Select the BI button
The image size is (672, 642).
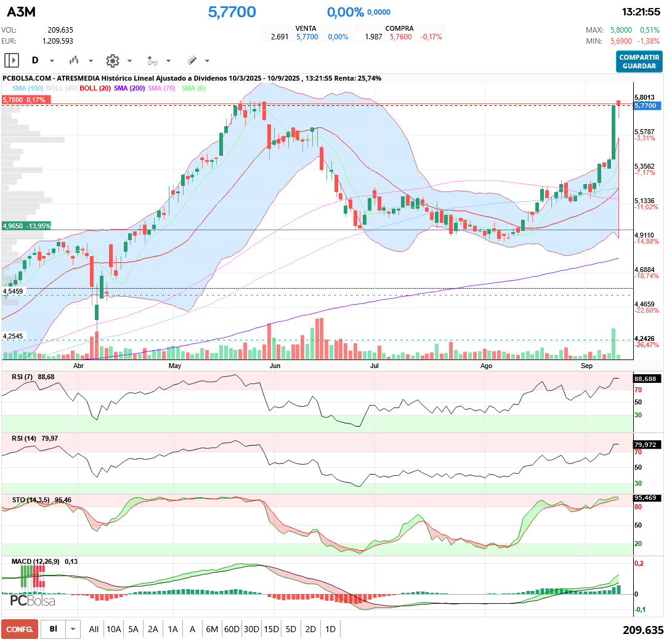(x=53, y=629)
